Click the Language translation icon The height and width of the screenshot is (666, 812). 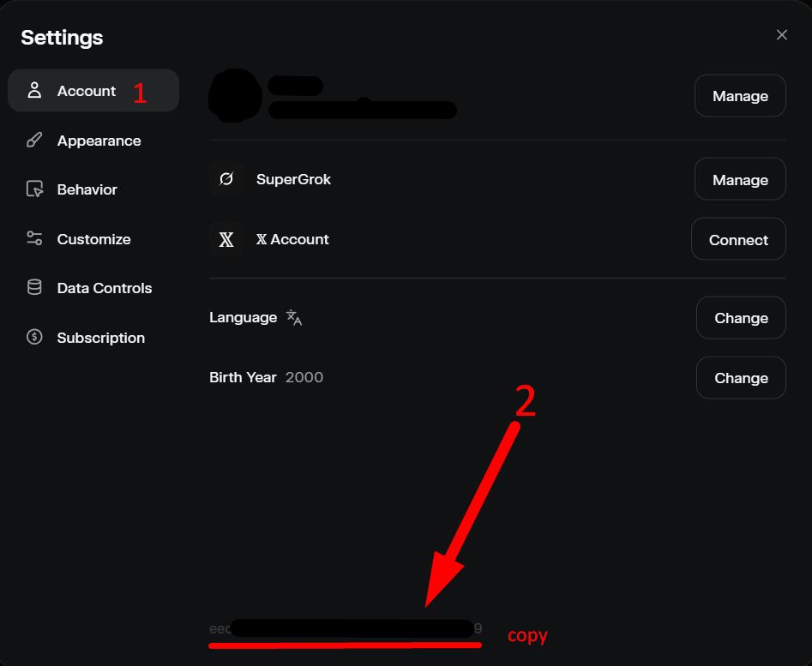(292, 317)
